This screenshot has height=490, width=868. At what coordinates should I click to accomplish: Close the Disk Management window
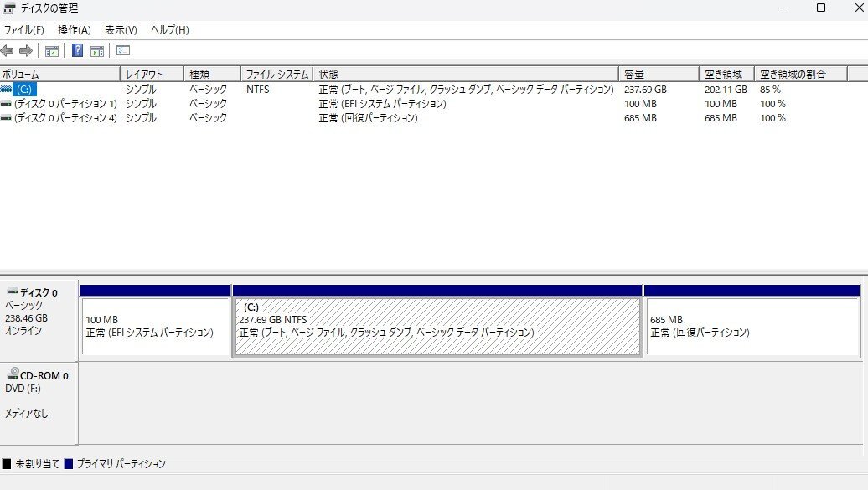[858, 8]
